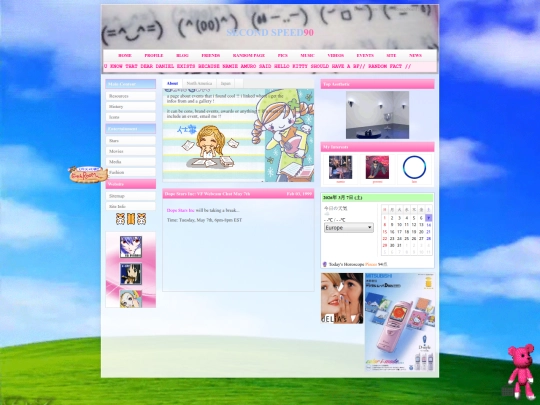540x405 pixels.
Task: Click the pink teddy bear mascot
Action: [521, 371]
